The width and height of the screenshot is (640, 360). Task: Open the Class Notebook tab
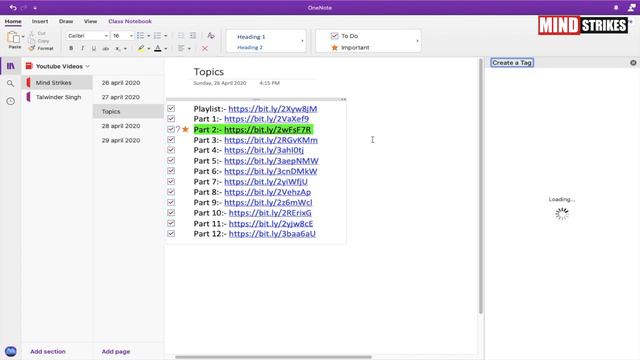click(x=130, y=21)
